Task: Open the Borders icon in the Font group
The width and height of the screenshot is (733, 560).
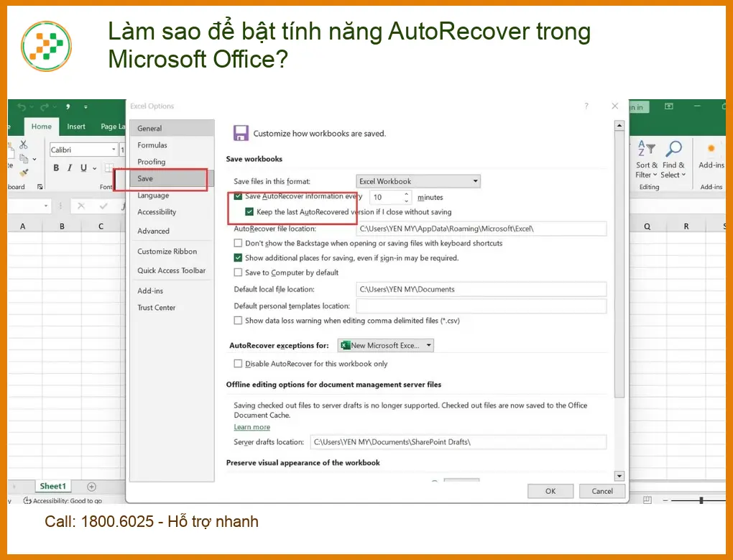Action: [109, 167]
